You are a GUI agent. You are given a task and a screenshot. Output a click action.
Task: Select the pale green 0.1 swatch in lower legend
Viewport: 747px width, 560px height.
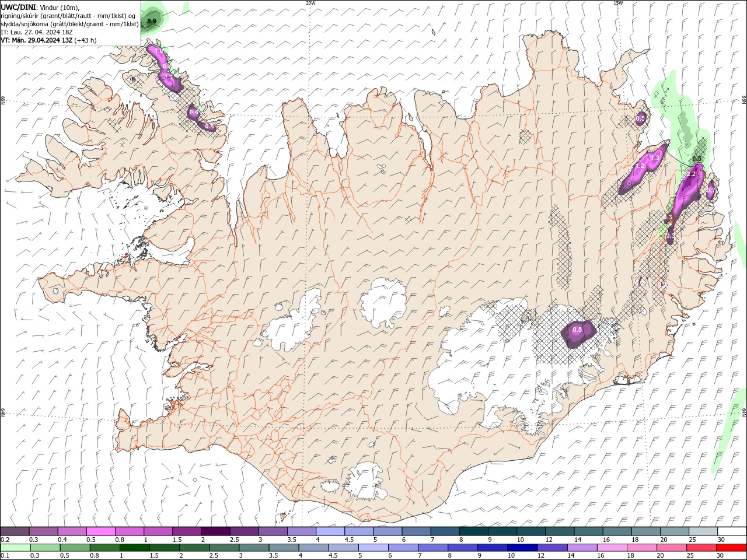(15, 548)
